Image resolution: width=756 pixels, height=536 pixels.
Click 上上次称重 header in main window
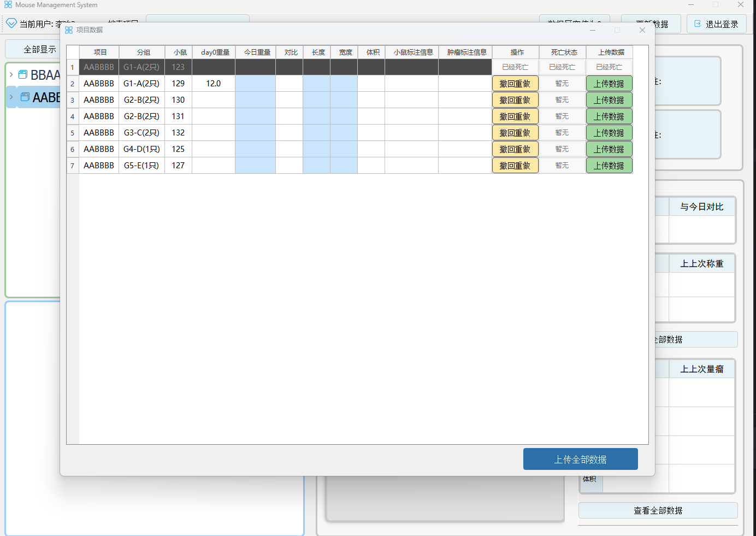(x=702, y=263)
